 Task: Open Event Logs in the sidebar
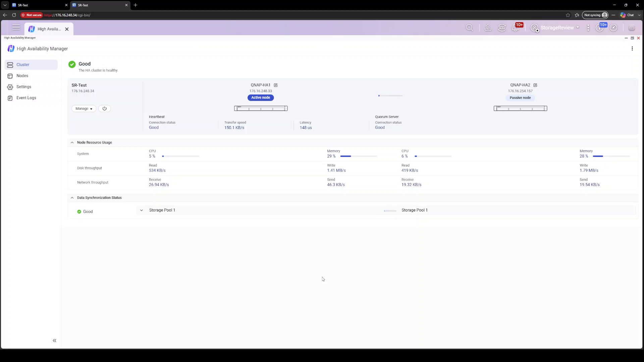(31, 98)
